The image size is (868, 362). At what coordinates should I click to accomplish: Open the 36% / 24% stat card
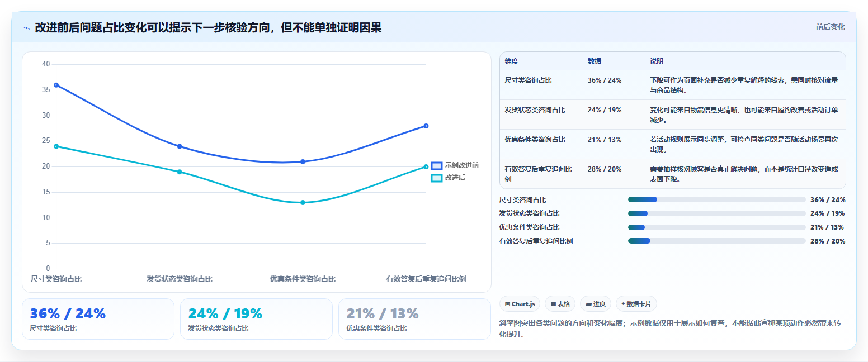[x=98, y=319]
